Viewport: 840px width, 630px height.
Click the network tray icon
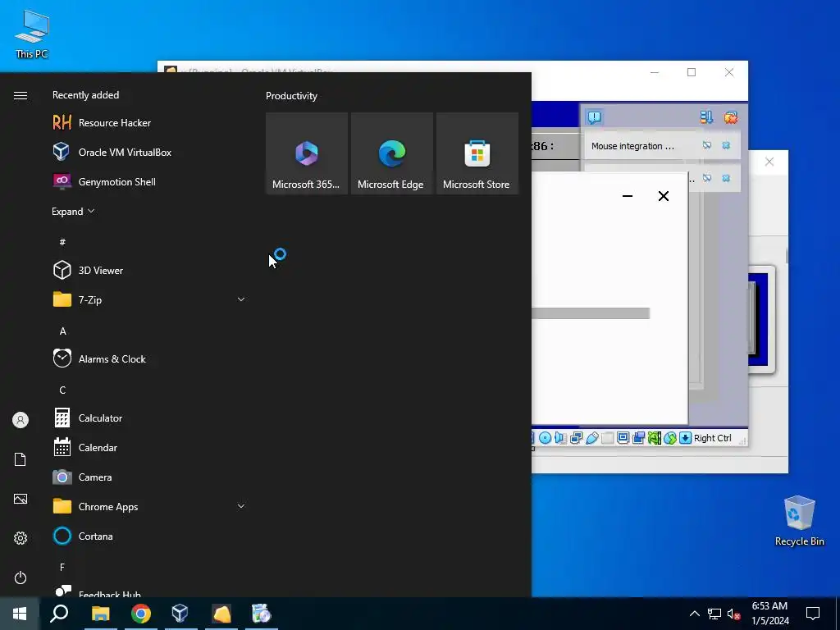pyautogui.click(x=714, y=614)
